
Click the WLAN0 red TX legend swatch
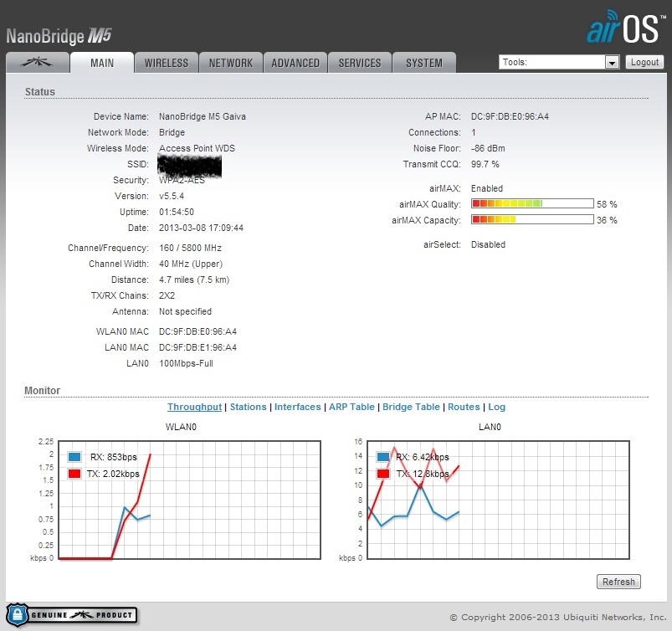point(74,474)
